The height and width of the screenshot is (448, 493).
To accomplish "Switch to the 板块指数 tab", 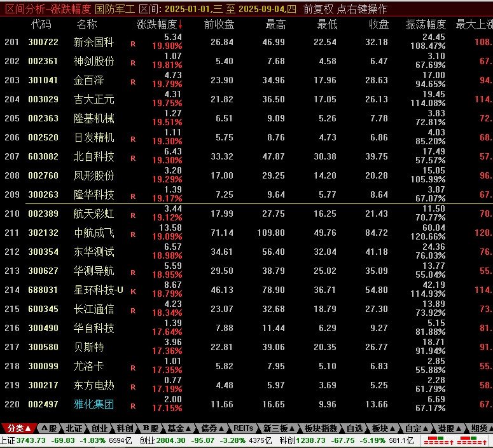I will (321, 428).
